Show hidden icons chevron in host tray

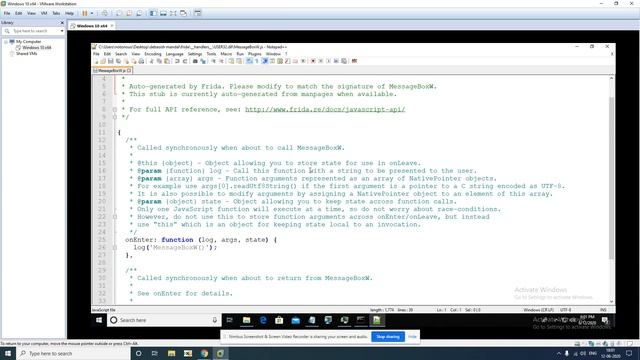coord(558,353)
